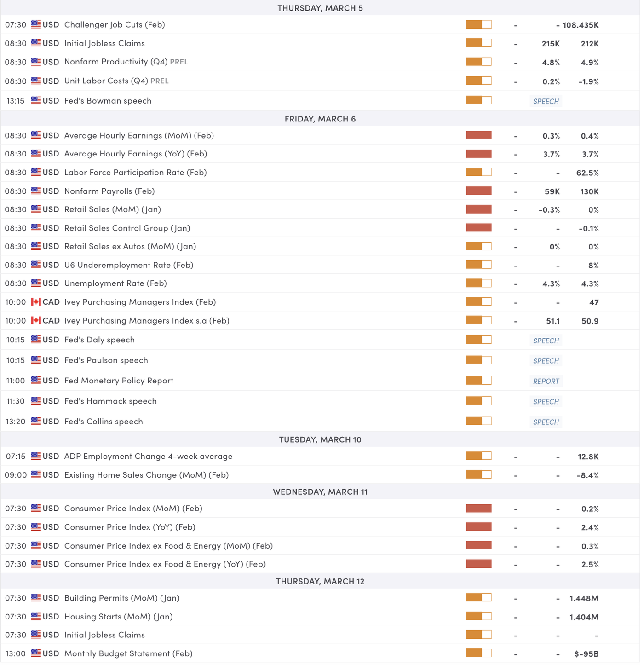
Task: Click the 1.448M Building Permits value
Action: tap(584, 599)
